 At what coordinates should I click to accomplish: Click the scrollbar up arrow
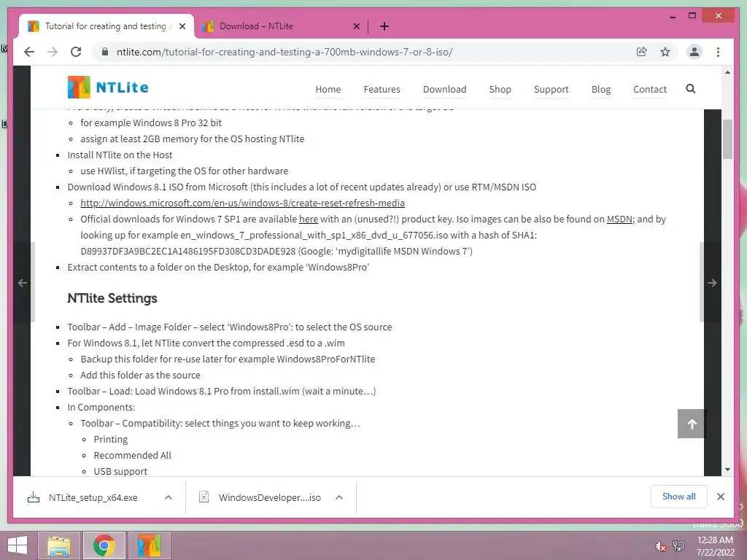point(727,72)
